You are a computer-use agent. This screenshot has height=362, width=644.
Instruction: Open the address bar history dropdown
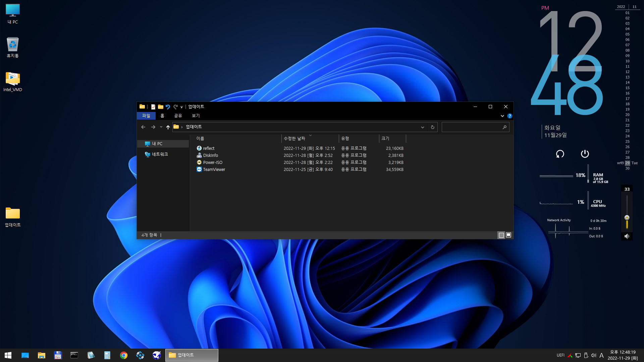(423, 127)
